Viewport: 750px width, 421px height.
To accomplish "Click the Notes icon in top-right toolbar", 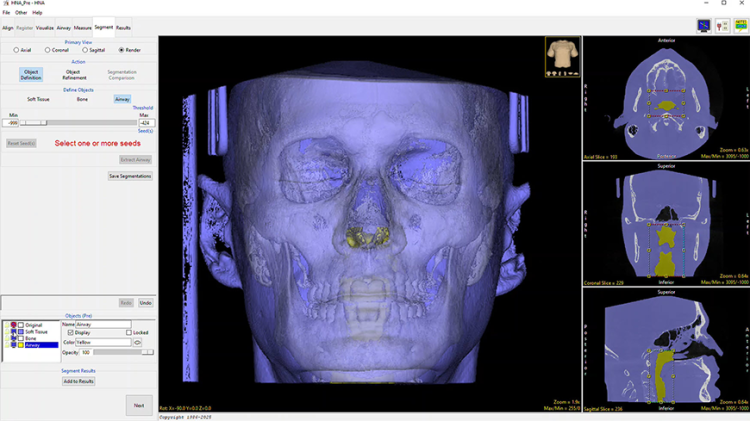I will (741, 26).
